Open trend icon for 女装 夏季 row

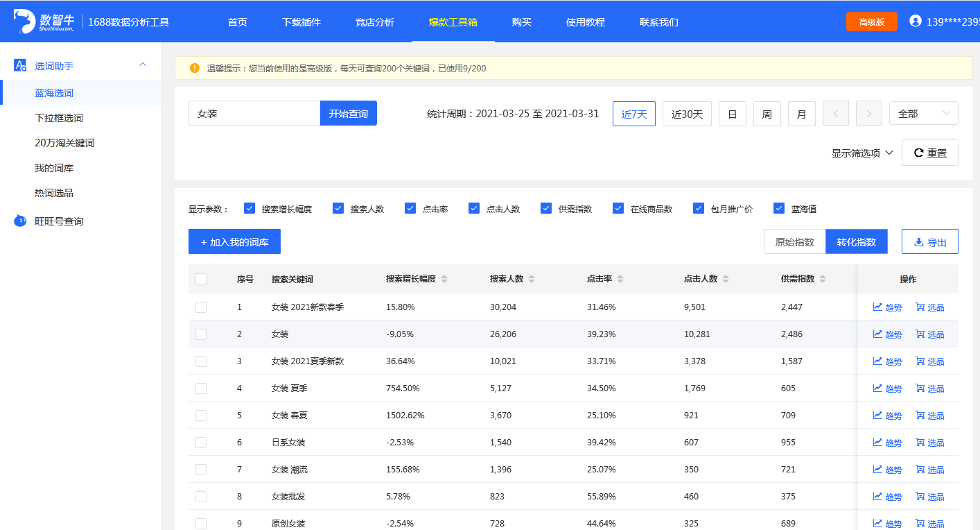877,388
